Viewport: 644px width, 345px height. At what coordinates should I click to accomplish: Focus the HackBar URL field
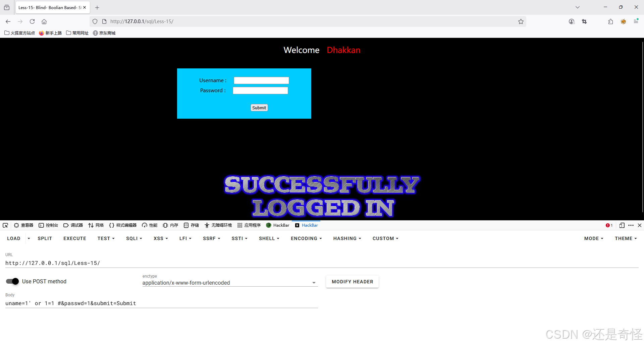(322, 263)
